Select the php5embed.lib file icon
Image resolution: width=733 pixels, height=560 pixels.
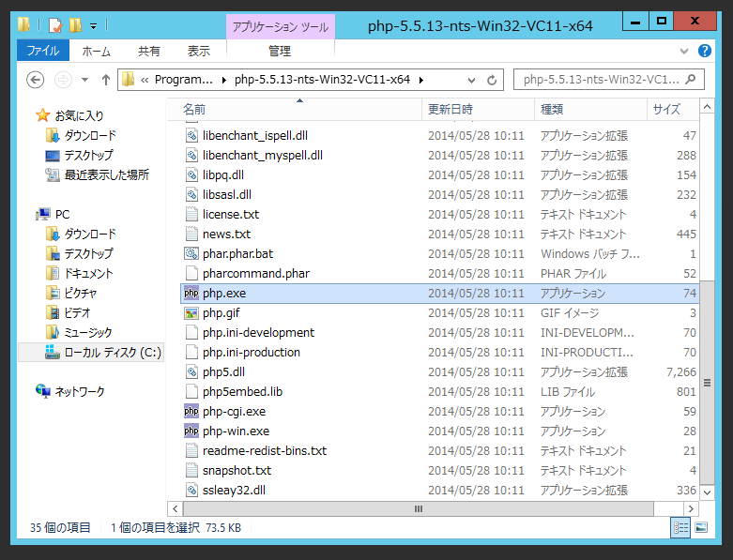coord(191,391)
